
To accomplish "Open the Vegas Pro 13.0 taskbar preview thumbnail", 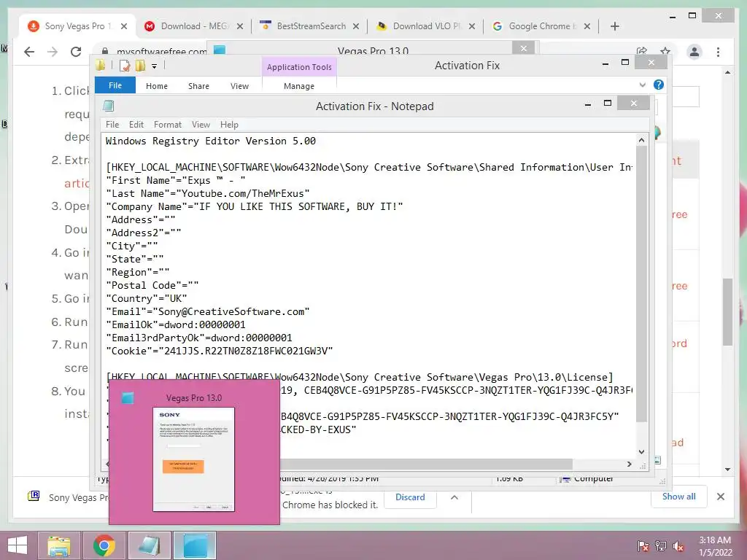I will coord(194,459).
